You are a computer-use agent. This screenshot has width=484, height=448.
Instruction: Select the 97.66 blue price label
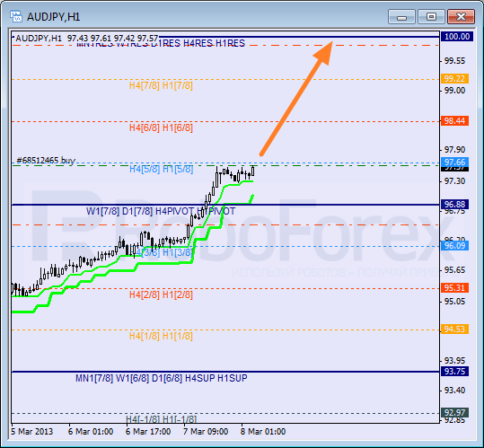[455, 162]
